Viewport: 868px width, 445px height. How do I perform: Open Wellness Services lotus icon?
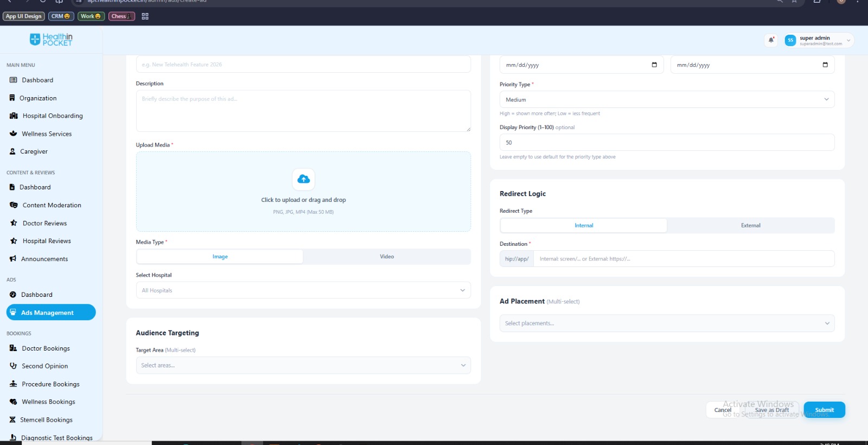(x=13, y=133)
